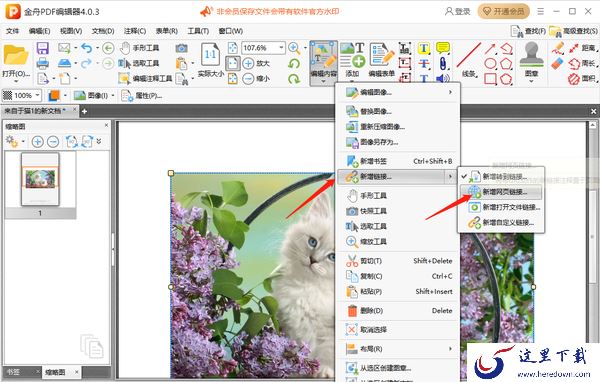The height and width of the screenshot is (382, 600).
Task: Open the 107.6% zoom level dropdown
Action: click(282, 48)
